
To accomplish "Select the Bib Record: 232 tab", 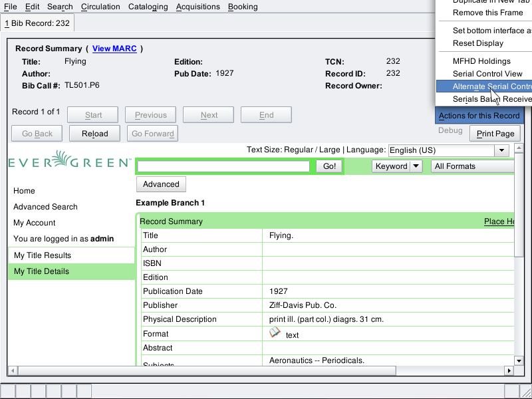I will [x=37, y=23].
